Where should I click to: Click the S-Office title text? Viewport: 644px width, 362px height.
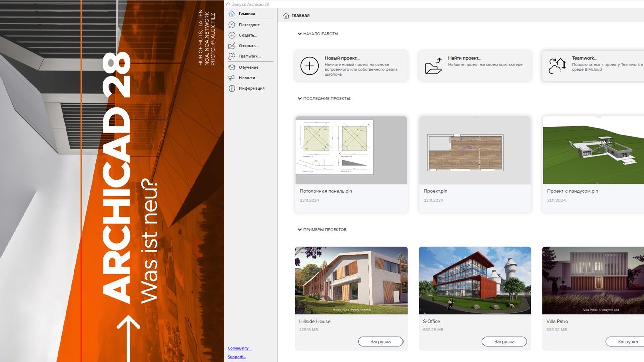tap(432, 322)
